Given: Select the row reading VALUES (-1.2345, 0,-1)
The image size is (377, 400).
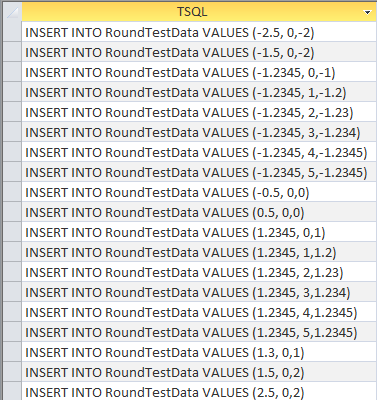Looking at the screenshot, I should coord(199,72).
